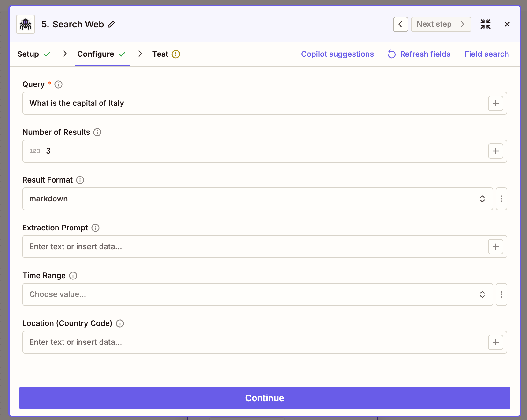This screenshot has width=527, height=420.
Task: Open the Result Format markdown dropdown
Action: (258, 199)
